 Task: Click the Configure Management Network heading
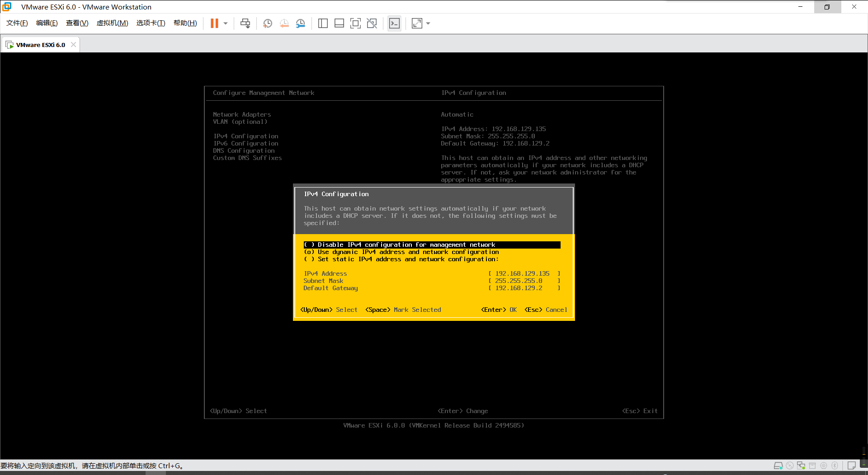264,93
